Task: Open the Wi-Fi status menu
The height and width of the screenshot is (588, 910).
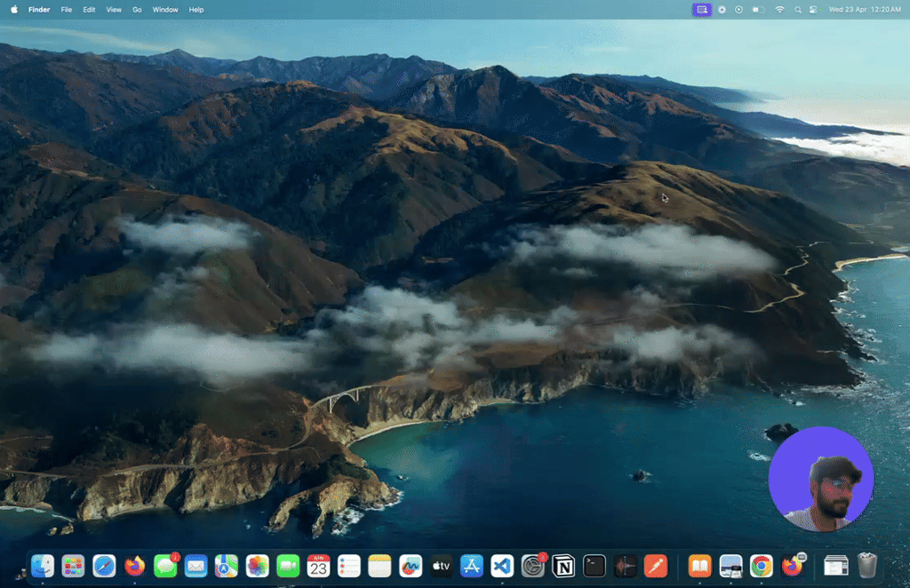Action: 779,10
